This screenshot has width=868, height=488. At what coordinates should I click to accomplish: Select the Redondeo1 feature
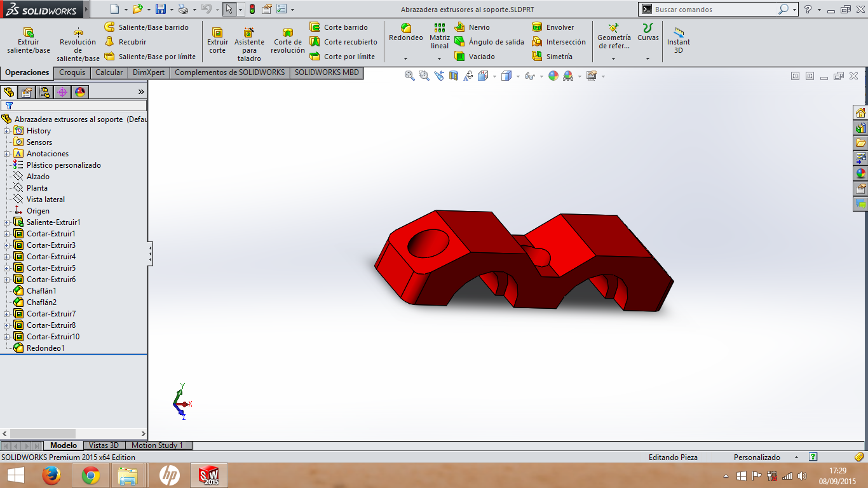tap(45, 348)
